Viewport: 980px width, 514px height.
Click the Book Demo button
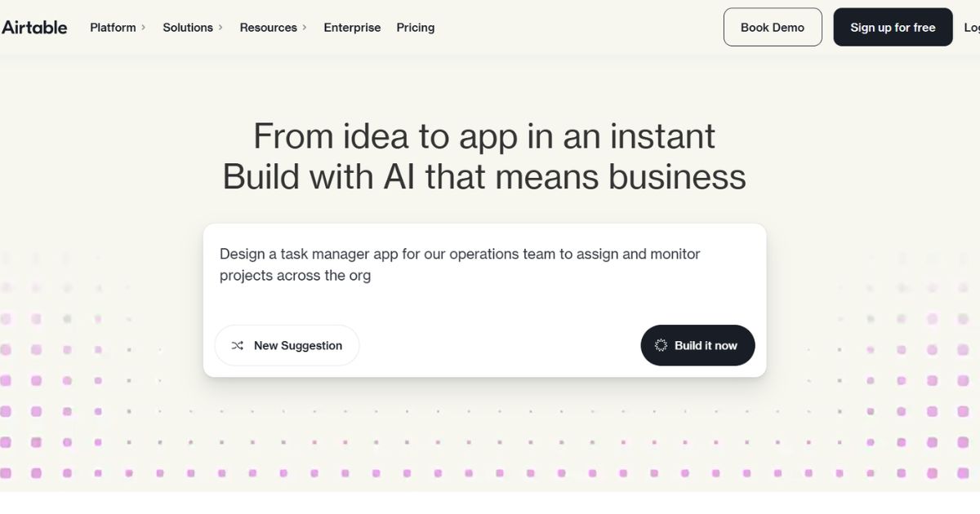[772, 27]
